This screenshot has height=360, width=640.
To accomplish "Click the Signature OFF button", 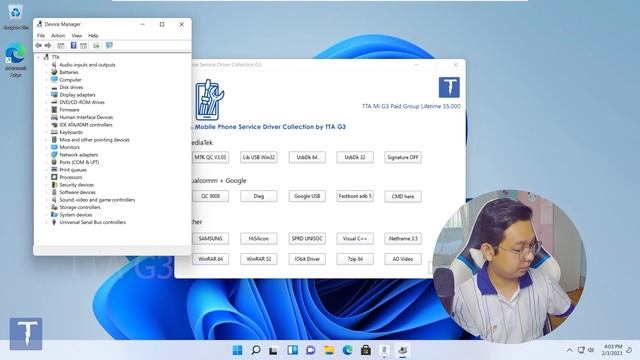I will point(403,157).
